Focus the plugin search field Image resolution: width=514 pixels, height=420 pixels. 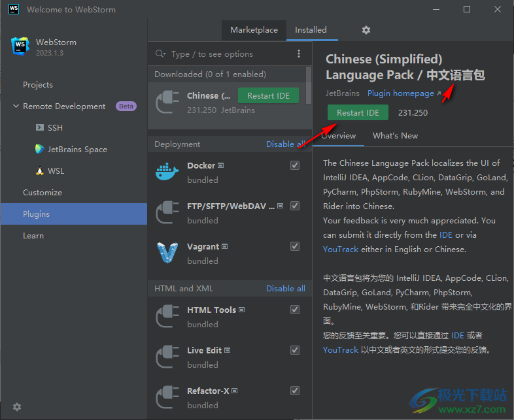(230, 54)
